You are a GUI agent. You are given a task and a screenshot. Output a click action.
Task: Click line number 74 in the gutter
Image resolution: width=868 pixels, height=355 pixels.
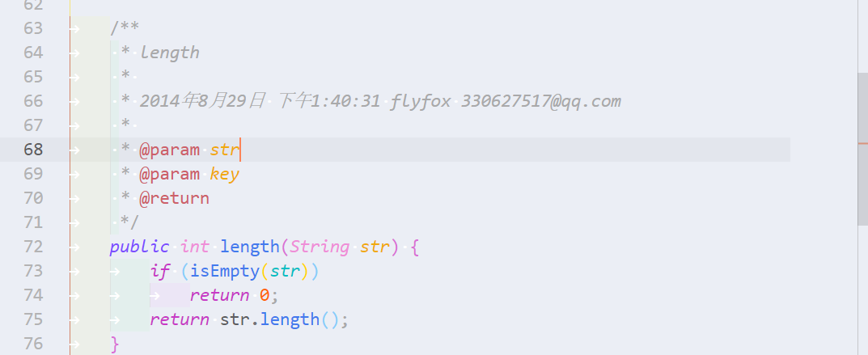pyautogui.click(x=33, y=295)
